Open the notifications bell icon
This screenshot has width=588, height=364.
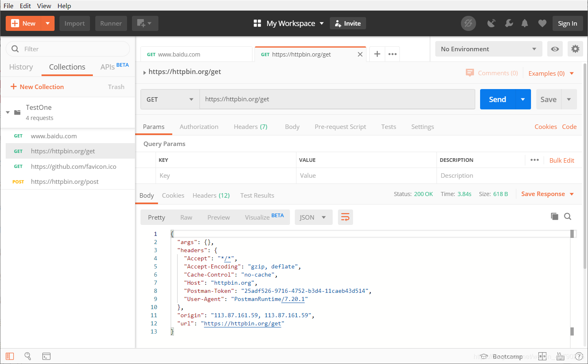tap(525, 24)
